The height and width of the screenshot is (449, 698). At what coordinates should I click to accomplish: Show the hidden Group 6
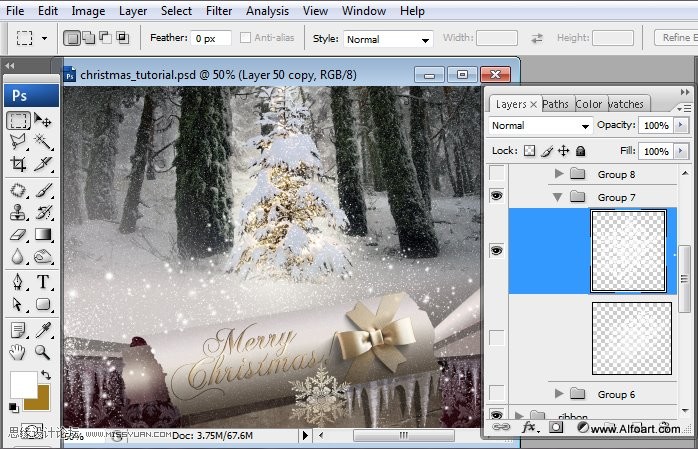pos(497,392)
